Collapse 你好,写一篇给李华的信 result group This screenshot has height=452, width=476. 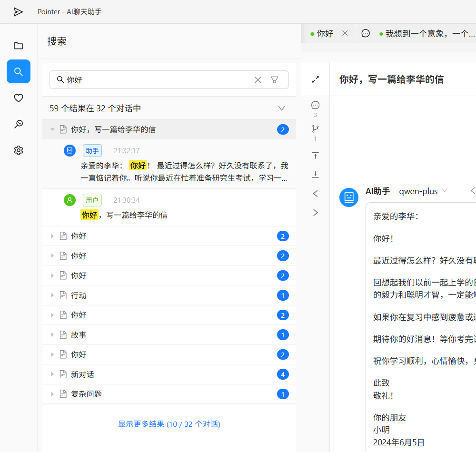(52, 129)
